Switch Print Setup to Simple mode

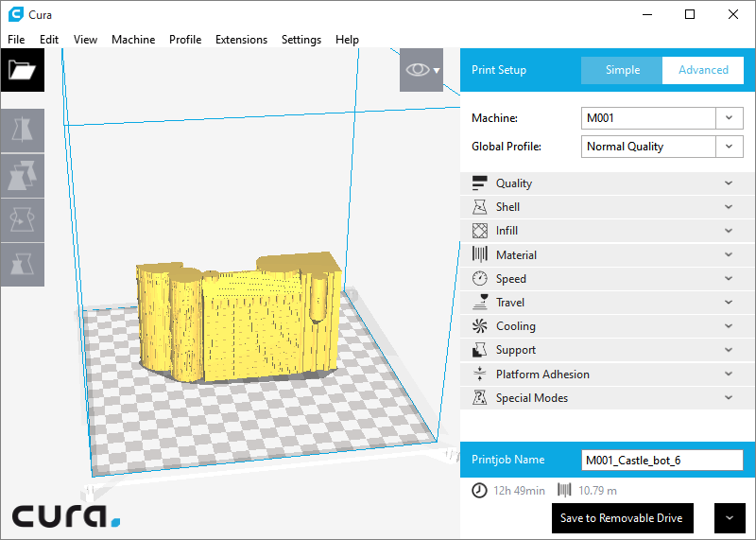622,70
